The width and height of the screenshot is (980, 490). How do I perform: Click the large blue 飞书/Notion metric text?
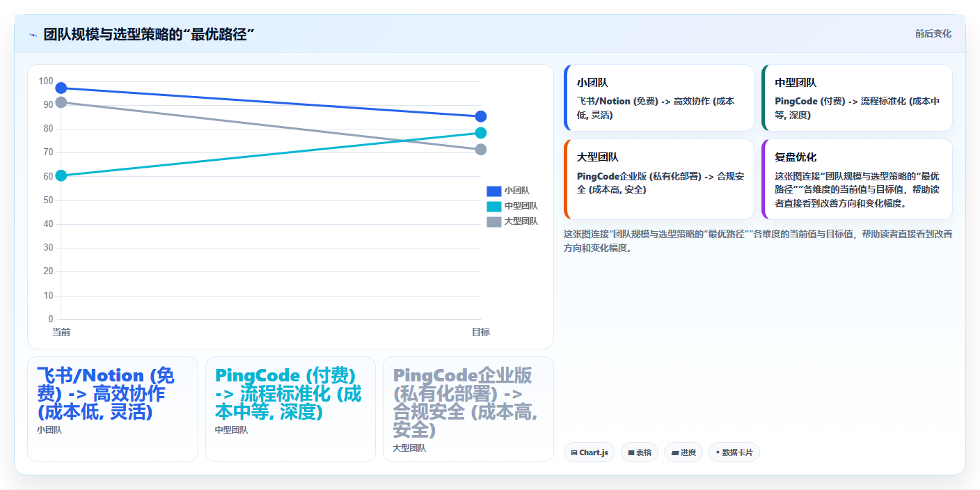point(106,394)
